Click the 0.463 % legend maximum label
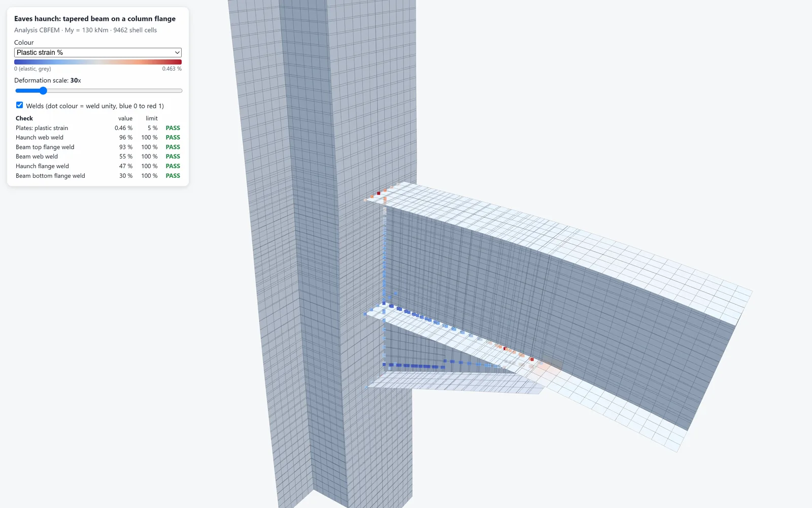 click(172, 69)
